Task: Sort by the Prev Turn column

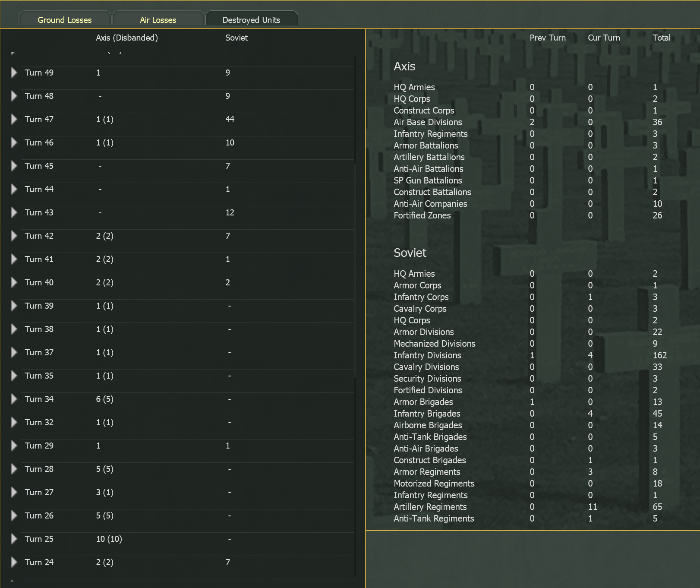Action: (547, 38)
